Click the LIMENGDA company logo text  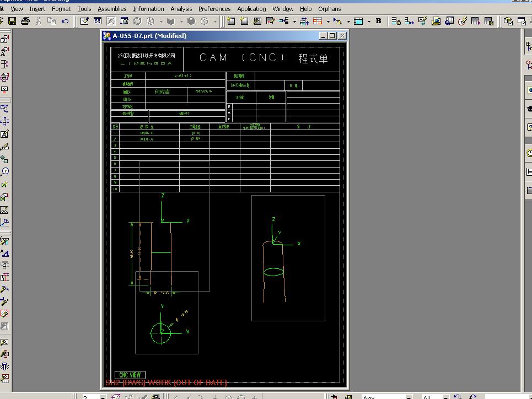[146, 63]
